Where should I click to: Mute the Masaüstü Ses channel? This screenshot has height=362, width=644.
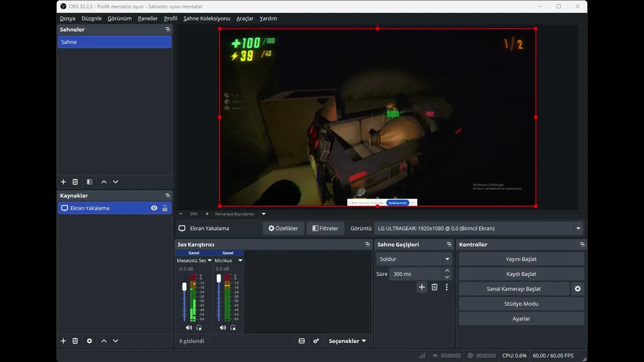click(x=189, y=328)
